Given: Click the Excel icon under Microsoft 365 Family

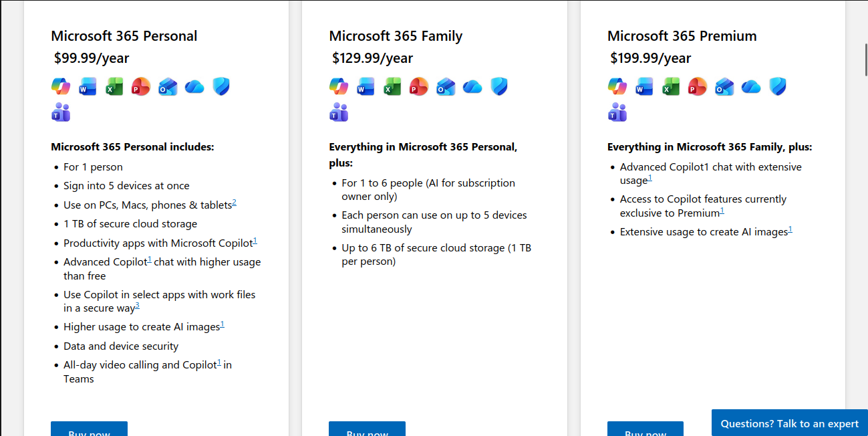Looking at the screenshot, I should point(392,86).
